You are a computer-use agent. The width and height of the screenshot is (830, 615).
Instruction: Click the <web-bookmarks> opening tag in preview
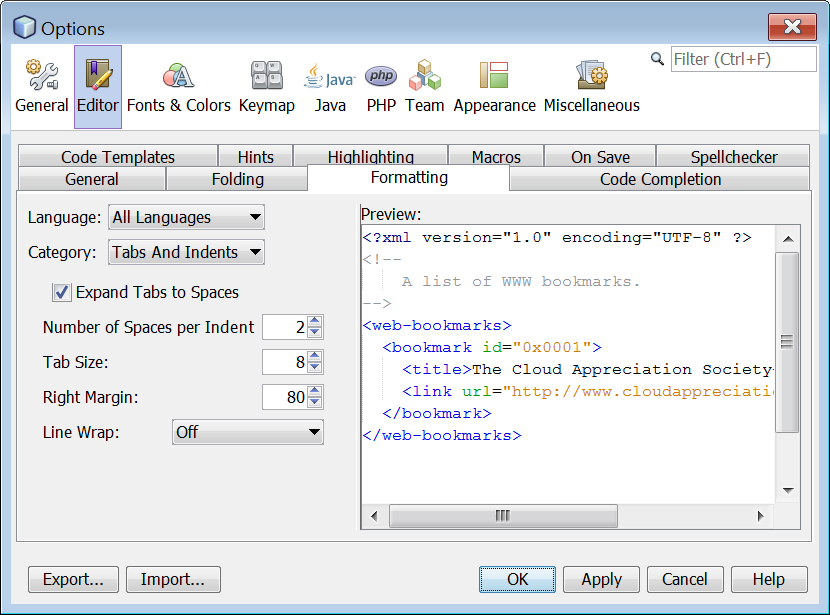point(437,325)
